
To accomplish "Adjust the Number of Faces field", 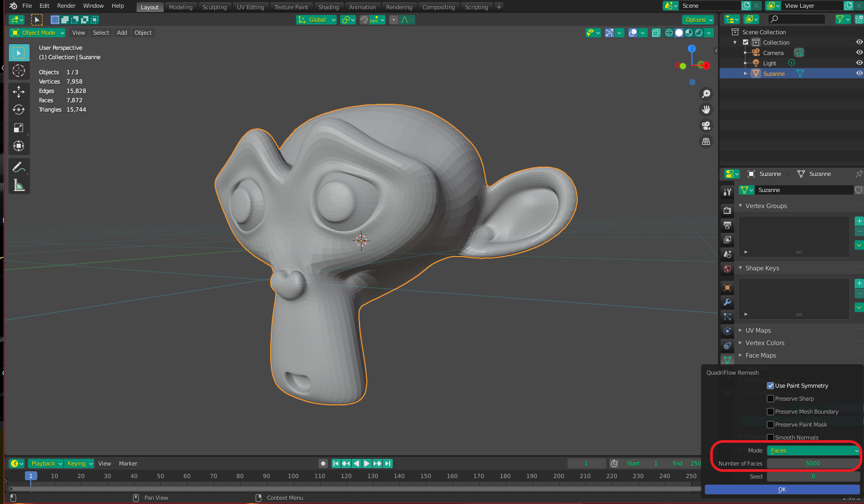I will 813,464.
